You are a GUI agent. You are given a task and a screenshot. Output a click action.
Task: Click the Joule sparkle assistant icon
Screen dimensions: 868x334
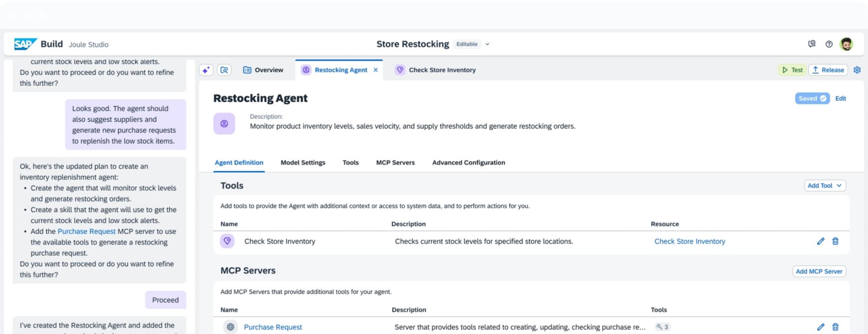[206, 70]
